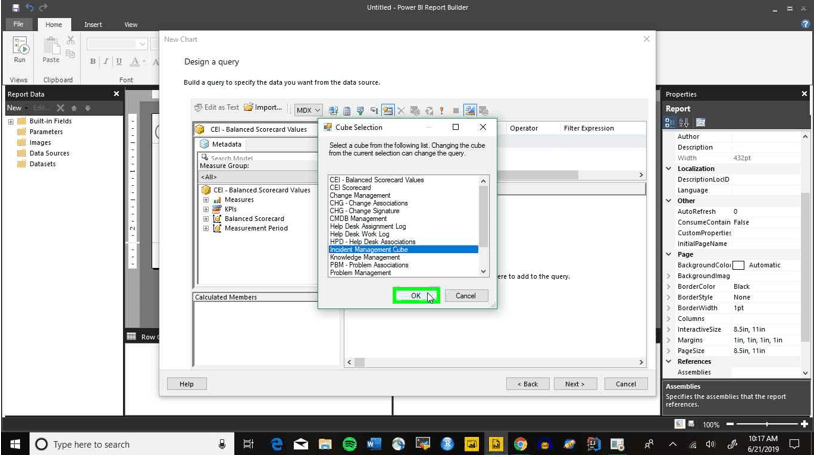Open the Measure Group <All> dropdown

258,177
